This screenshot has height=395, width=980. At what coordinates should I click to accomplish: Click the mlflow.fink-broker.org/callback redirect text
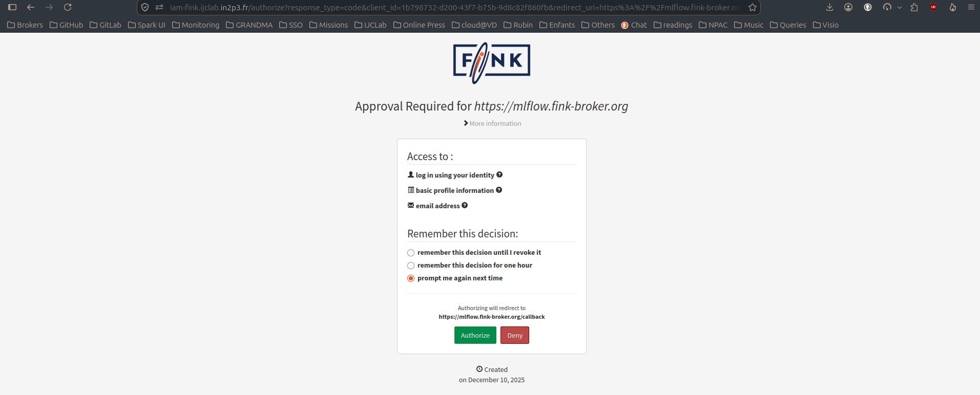tap(492, 317)
